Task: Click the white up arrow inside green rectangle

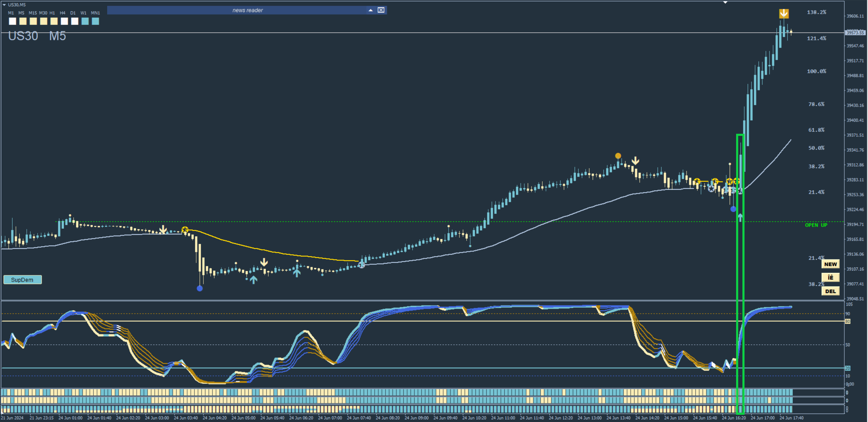Action: [x=740, y=217]
